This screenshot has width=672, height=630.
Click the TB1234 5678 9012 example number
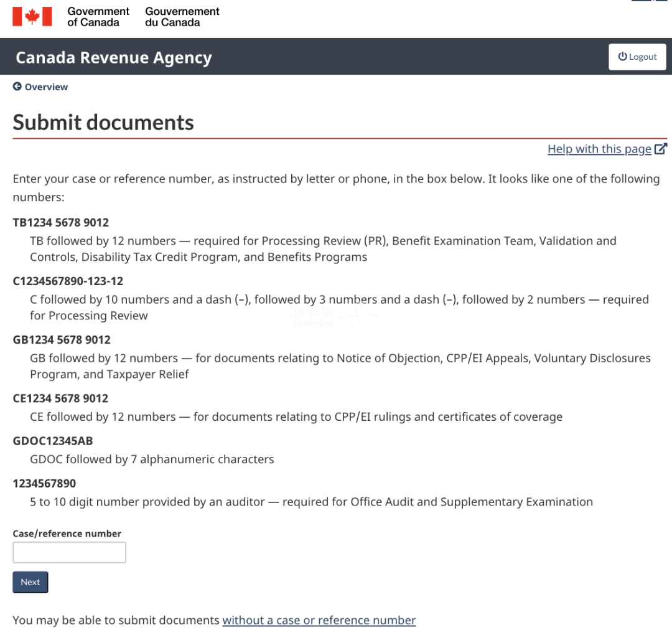(x=61, y=222)
